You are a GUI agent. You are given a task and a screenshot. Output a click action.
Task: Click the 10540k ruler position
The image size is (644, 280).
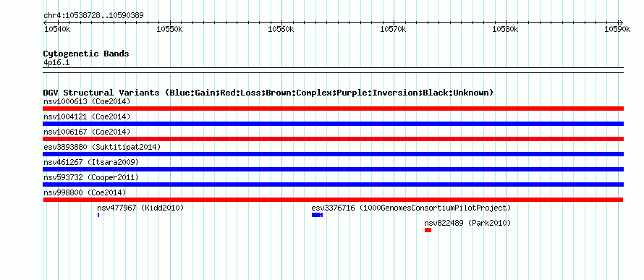pos(57,29)
